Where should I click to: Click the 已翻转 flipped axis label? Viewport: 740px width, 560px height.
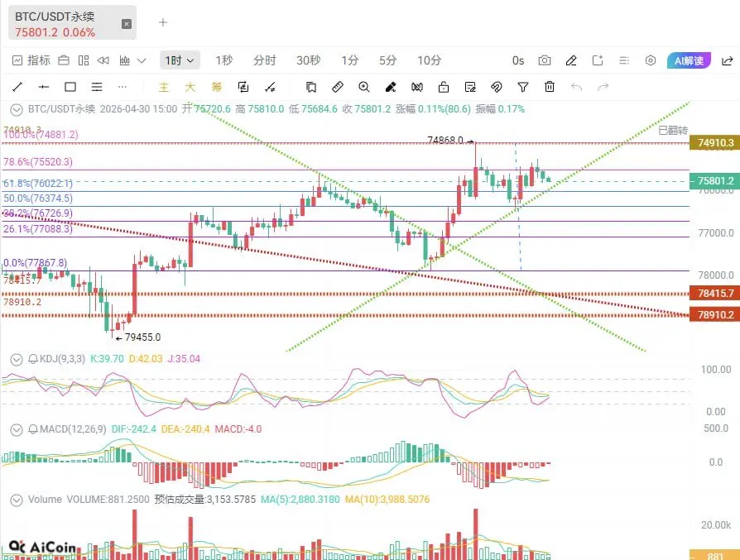(x=673, y=130)
